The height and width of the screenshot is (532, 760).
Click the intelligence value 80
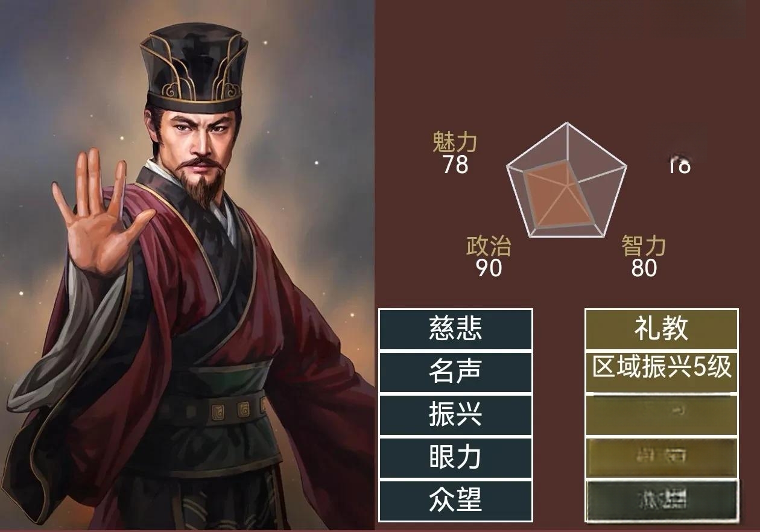tap(644, 268)
